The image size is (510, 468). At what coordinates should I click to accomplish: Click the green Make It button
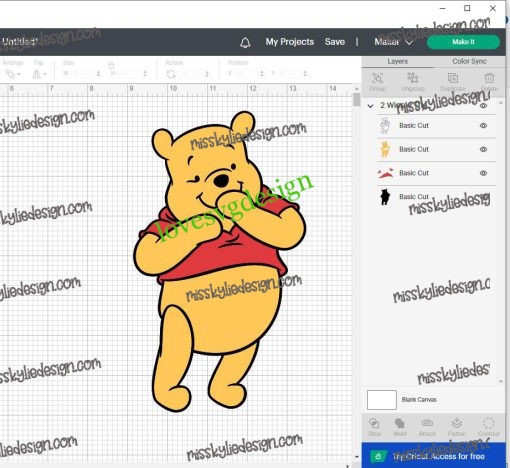point(463,42)
